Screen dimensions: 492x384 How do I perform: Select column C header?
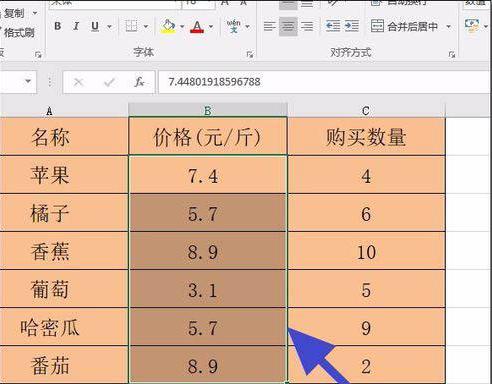tap(366, 110)
